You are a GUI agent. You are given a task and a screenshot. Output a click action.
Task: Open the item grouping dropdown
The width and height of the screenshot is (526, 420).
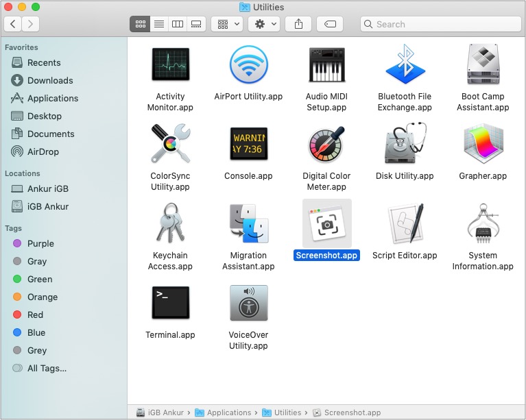tap(226, 24)
